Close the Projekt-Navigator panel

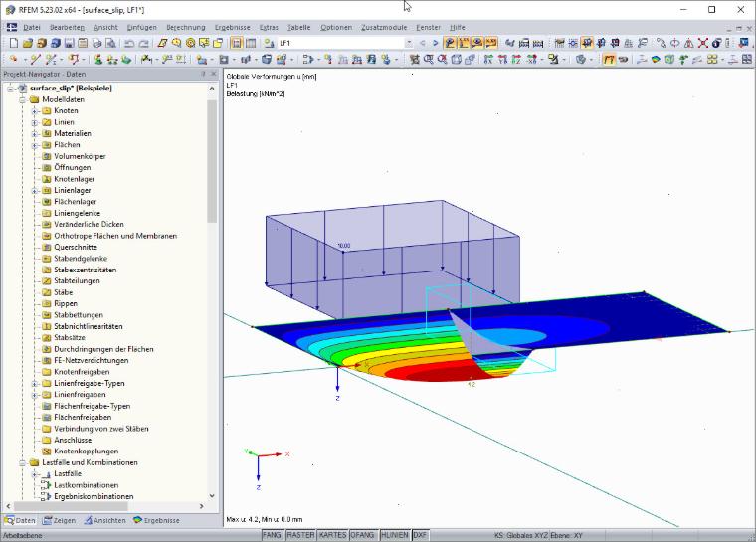click(x=214, y=74)
